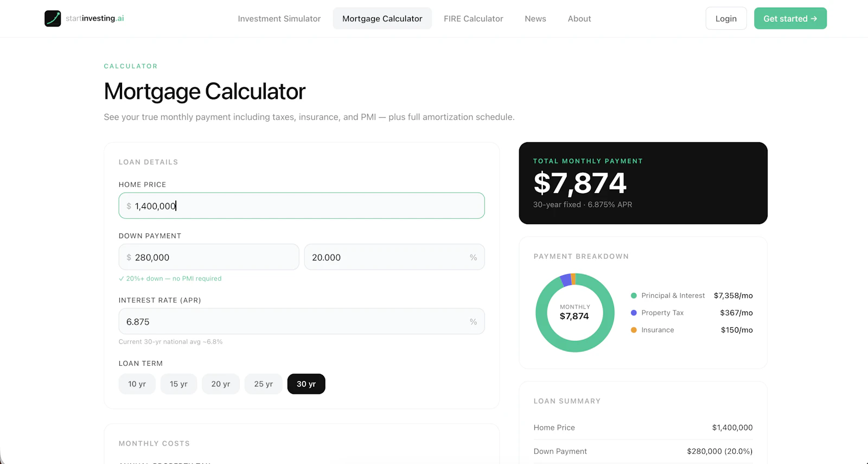Click the donut chart monthly payment center

[575, 313]
